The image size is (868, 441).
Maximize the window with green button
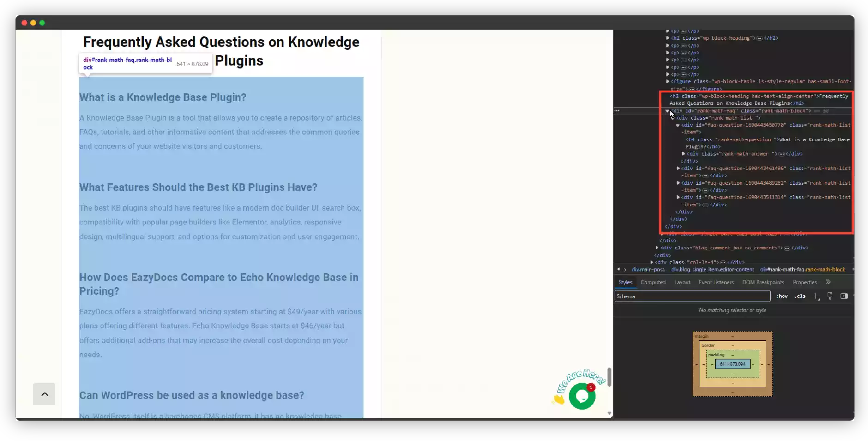tap(42, 23)
